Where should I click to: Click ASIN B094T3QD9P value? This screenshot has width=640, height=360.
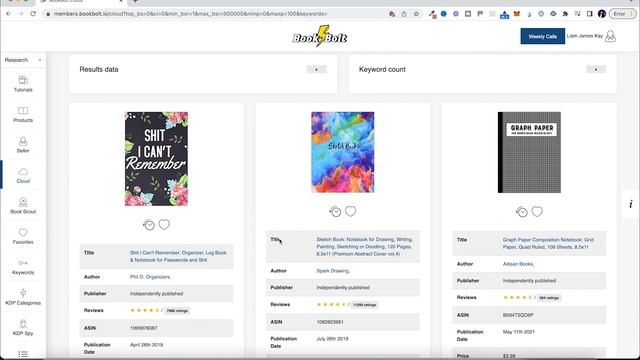[x=518, y=315]
